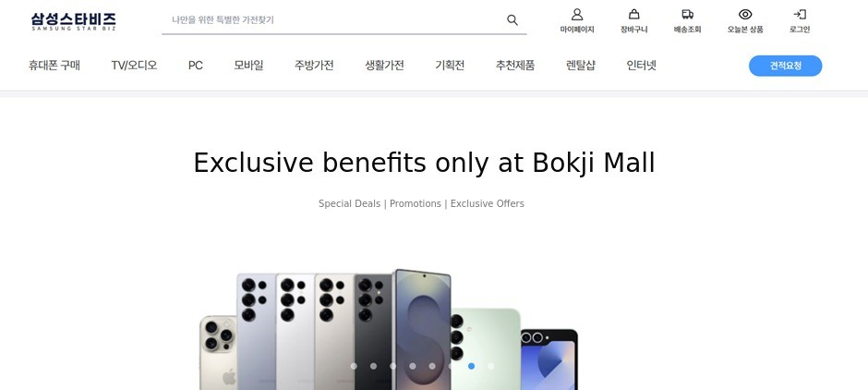Open the 모바일 menu
Viewport: 868px width, 390px height.
248,66
